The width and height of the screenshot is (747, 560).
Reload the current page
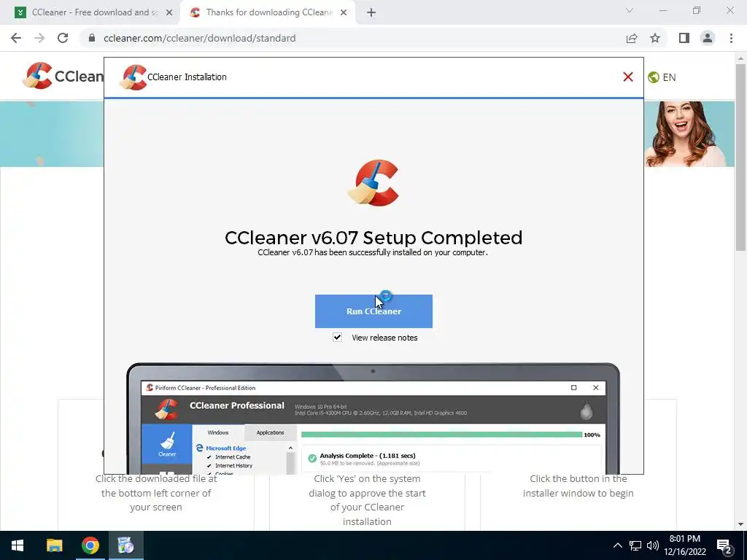(63, 38)
